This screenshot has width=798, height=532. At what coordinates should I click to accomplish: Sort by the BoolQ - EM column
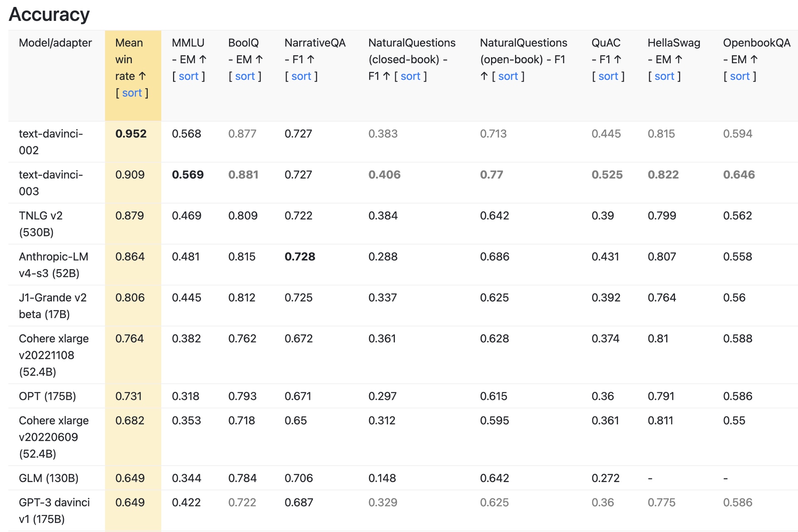tap(245, 76)
